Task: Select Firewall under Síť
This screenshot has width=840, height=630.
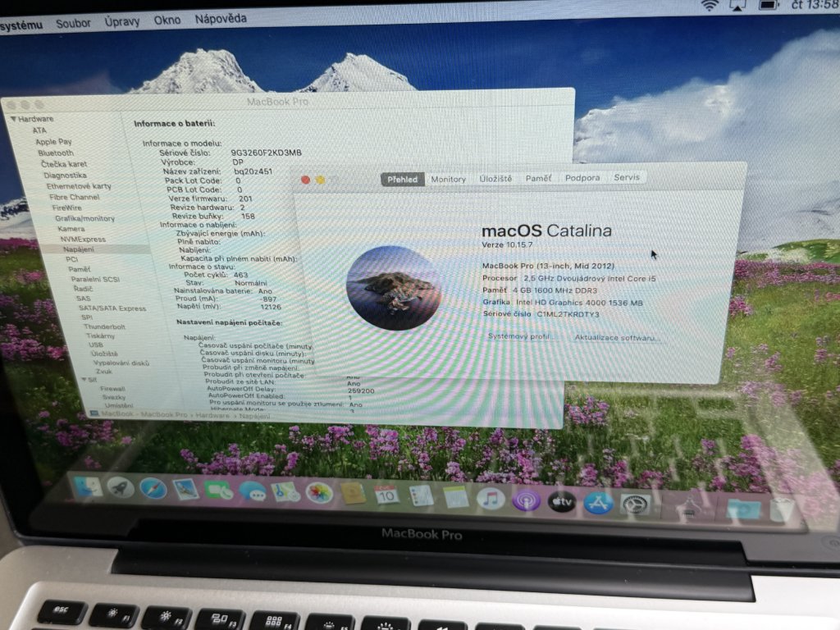Action: (112, 388)
